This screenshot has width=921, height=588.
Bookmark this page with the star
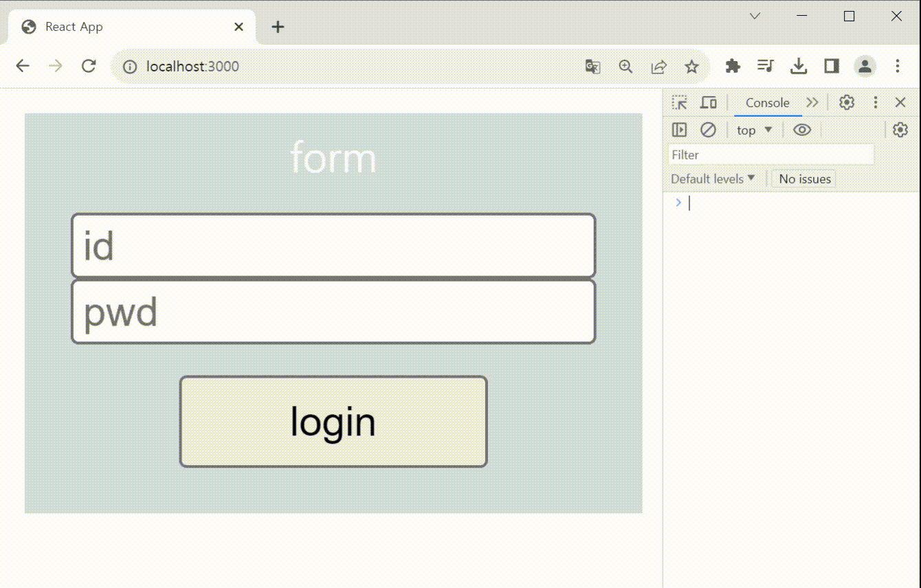(691, 66)
